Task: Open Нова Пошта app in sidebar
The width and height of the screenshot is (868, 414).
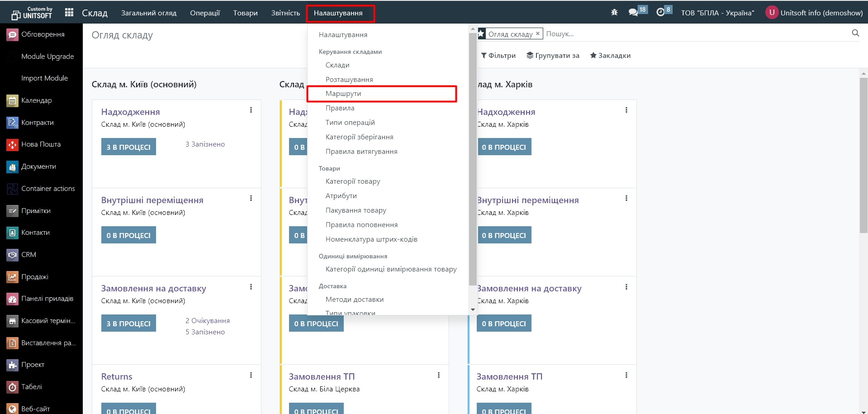Action: click(41, 144)
